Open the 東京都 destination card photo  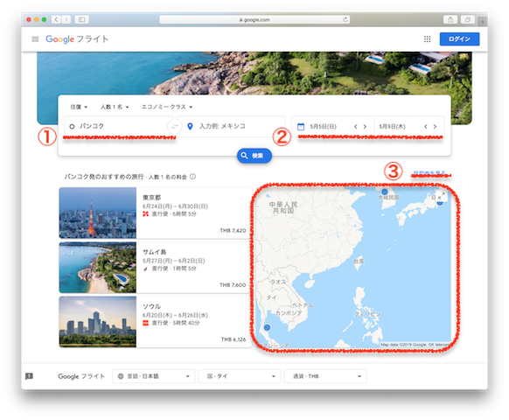[98, 213]
